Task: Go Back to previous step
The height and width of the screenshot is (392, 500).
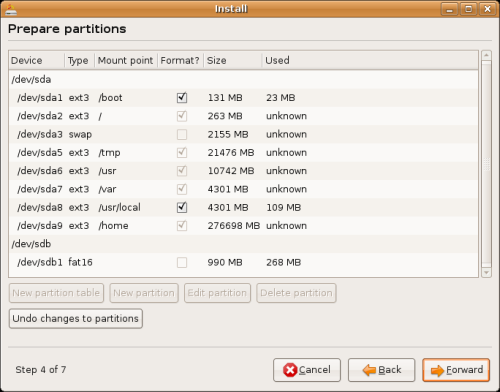Action: tap(382, 370)
